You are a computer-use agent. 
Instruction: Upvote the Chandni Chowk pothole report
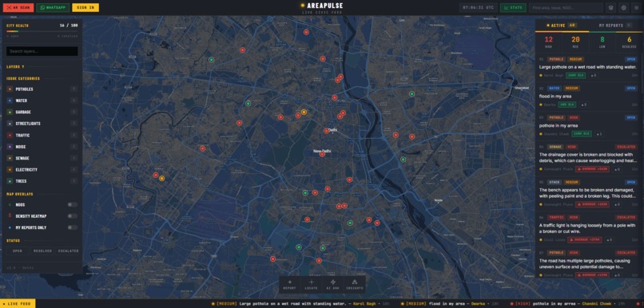599,134
